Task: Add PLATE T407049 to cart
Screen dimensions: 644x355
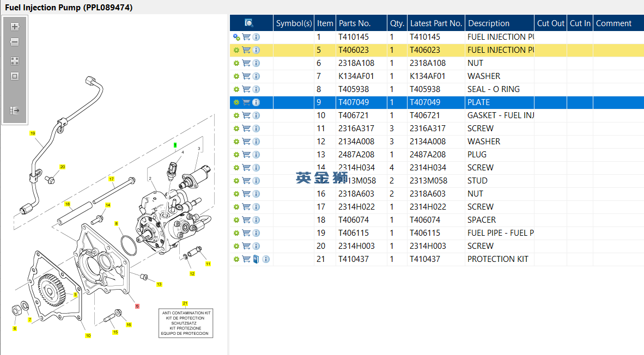Action: (246, 102)
